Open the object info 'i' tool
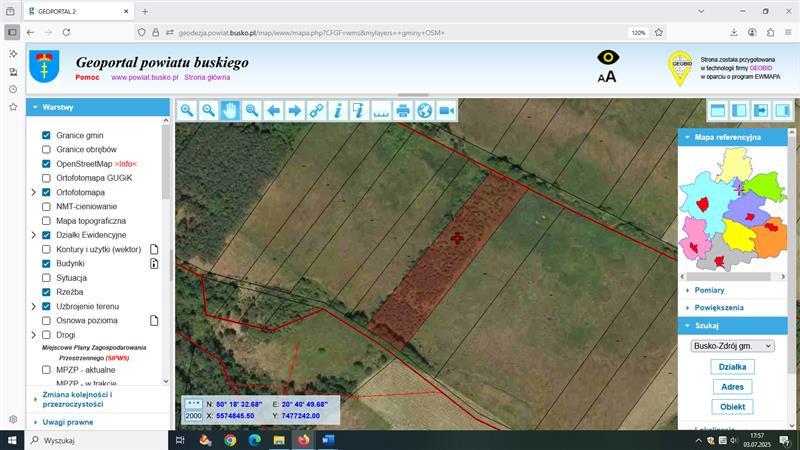This screenshot has width=800, height=450. coord(338,110)
